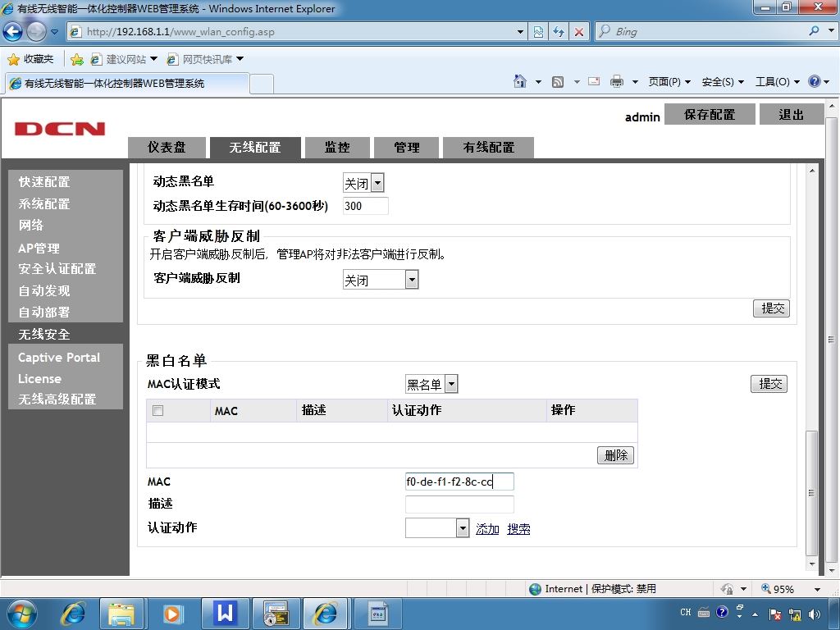Click the RSS feeds icon
This screenshot has width=840, height=630.
(x=558, y=81)
